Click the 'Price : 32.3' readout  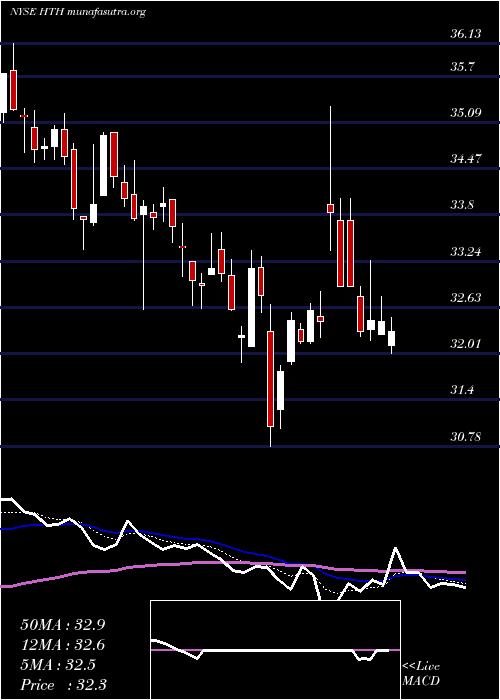[x=63, y=685]
